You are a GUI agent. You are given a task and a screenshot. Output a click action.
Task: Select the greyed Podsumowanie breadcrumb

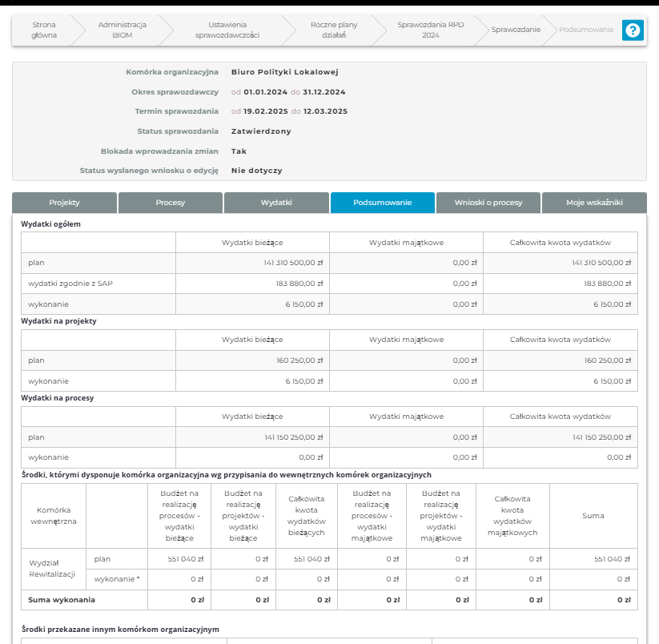[586, 30]
